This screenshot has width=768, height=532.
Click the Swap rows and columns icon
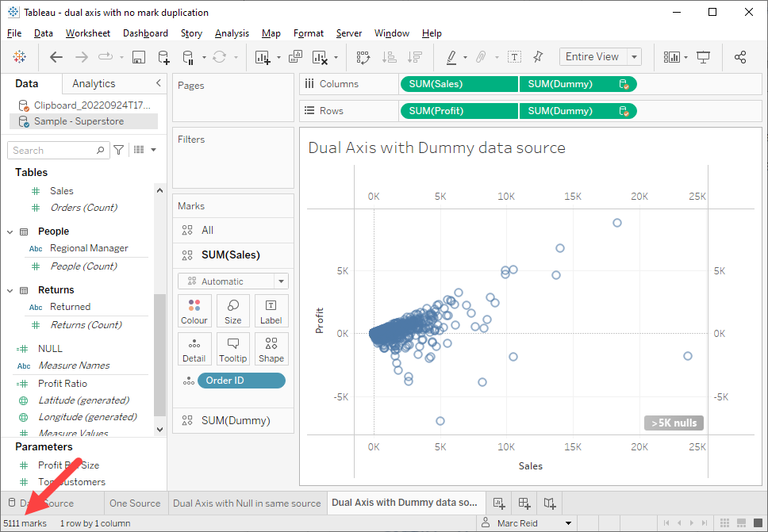click(x=363, y=57)
